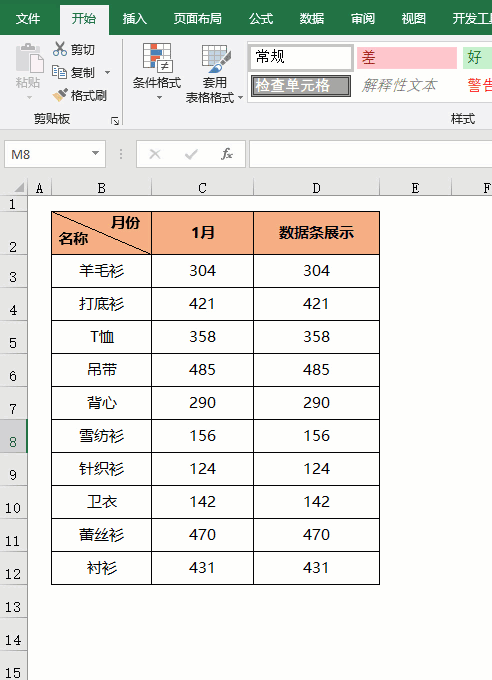Apply the Normal (常规) cell style
492x680 pixels.
pos(301,57)
